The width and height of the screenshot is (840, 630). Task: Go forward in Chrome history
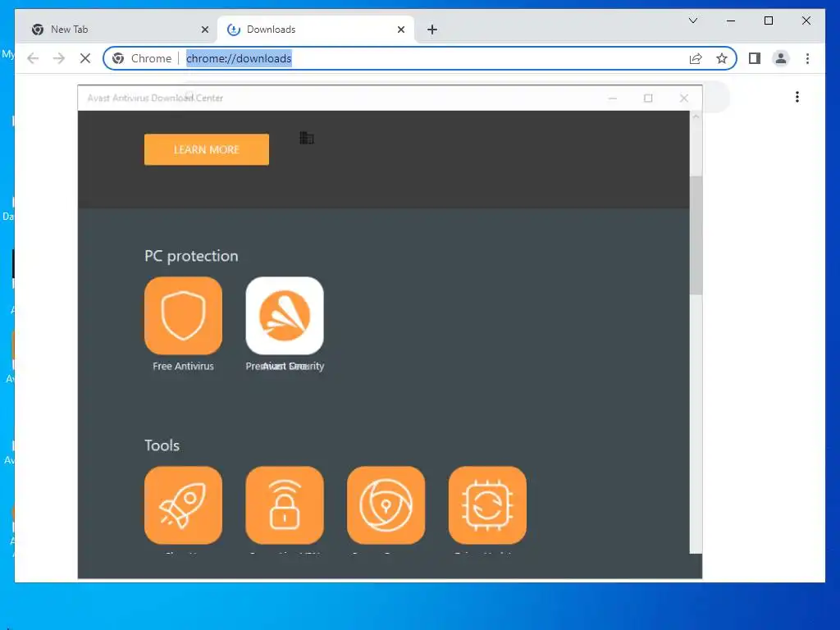tap(59, 58)
